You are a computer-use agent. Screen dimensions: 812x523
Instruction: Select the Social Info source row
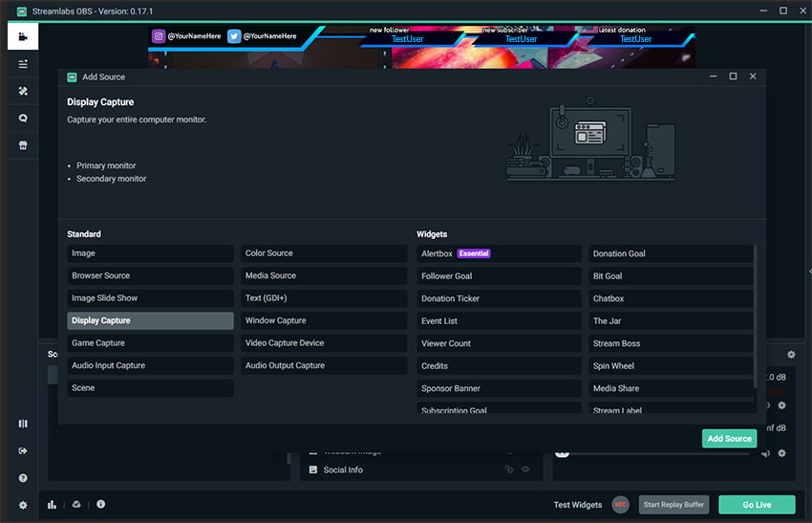click(421, 469)
